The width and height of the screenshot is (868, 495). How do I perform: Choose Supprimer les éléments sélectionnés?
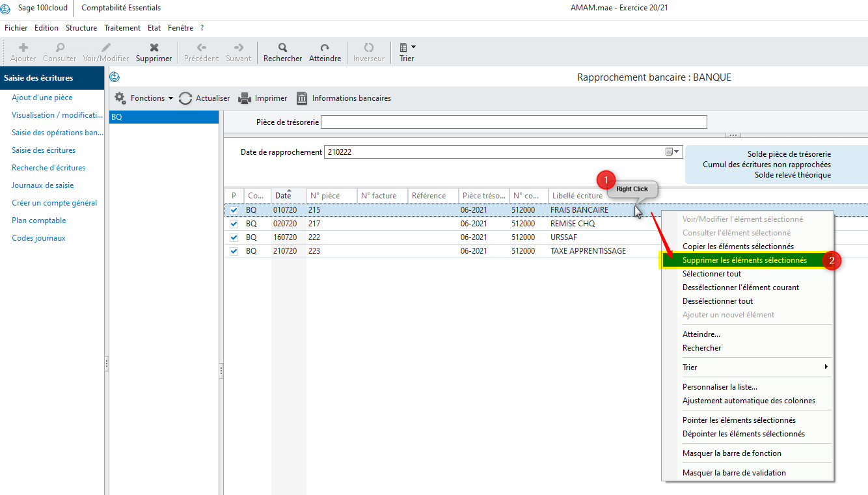pos(744,260)
